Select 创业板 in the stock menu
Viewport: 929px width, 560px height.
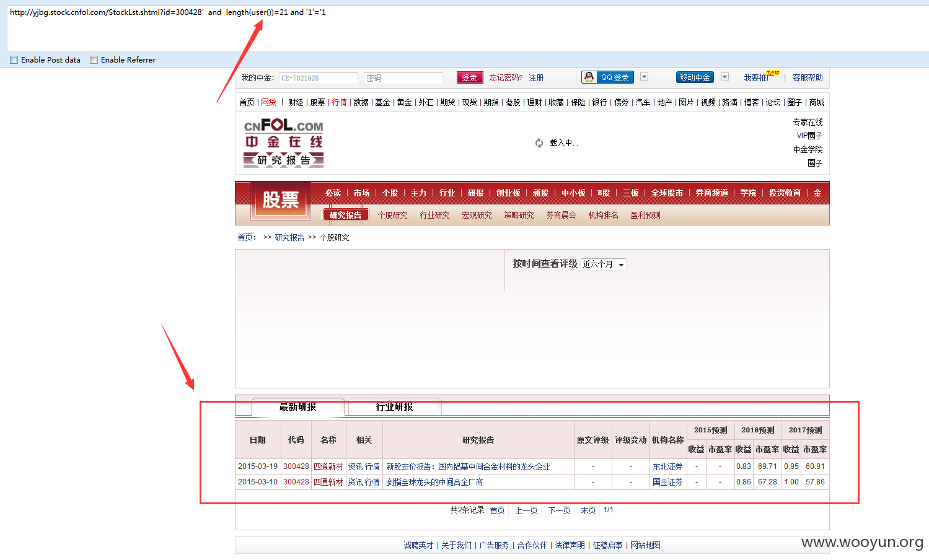[508, 193]
